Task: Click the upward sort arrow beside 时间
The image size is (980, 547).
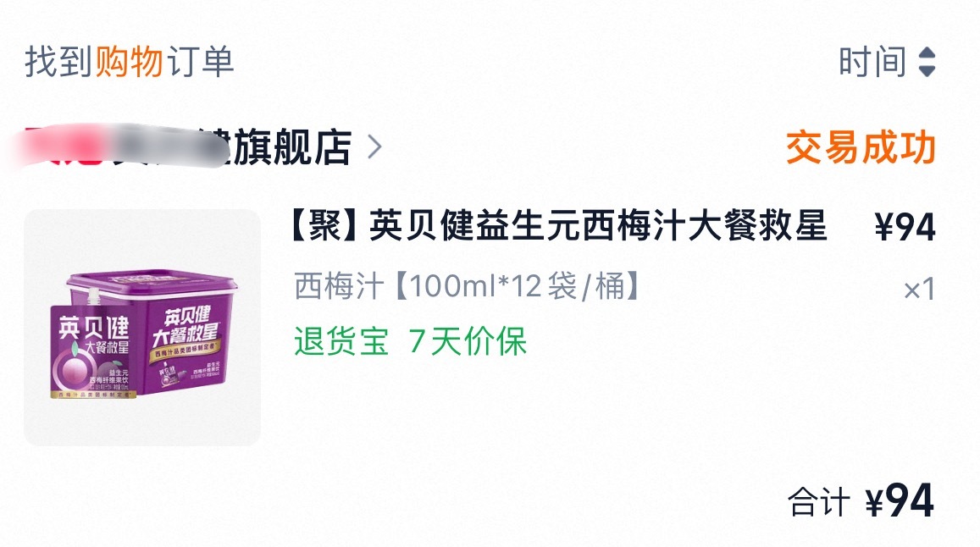Action: pos(927,53)
